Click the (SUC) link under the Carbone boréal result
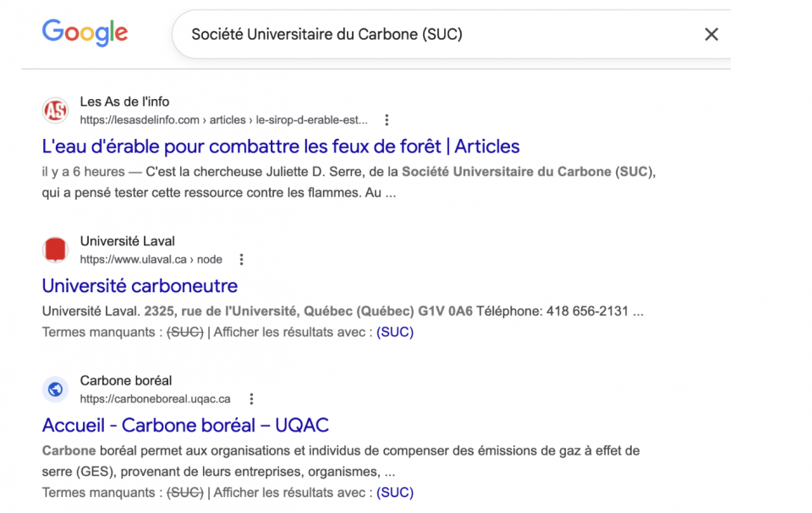Image resolution: width=812 pixels, height=513 pixels. [x=394, y=492]
